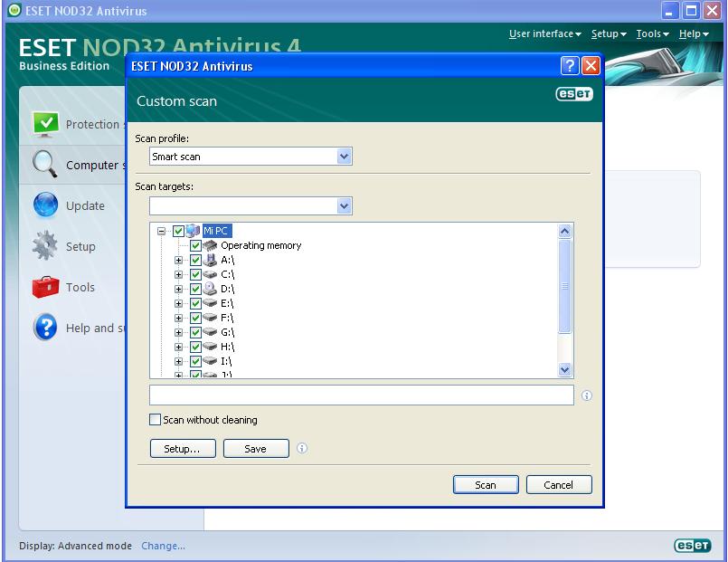Image resolution: width=728 pixels, height=562 pixels.
Task: Select the Computer scan magnifier icon
Action: [x=45, y=165]
